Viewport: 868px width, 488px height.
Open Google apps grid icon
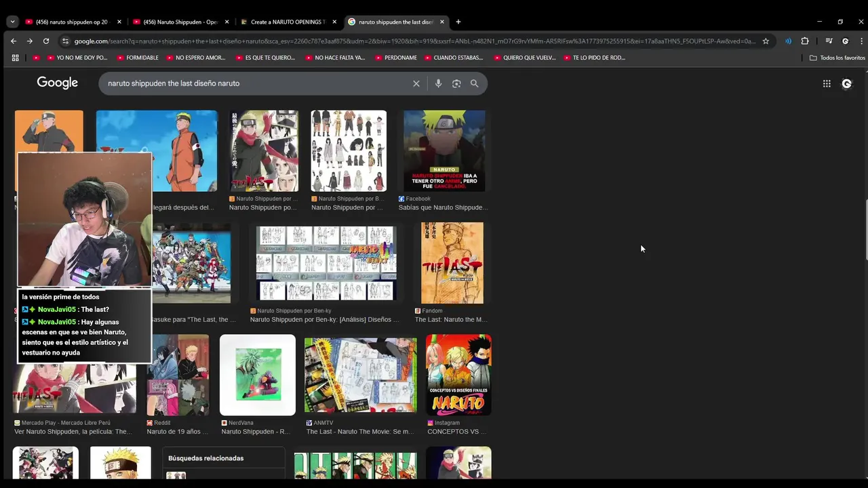click(827, 83)
